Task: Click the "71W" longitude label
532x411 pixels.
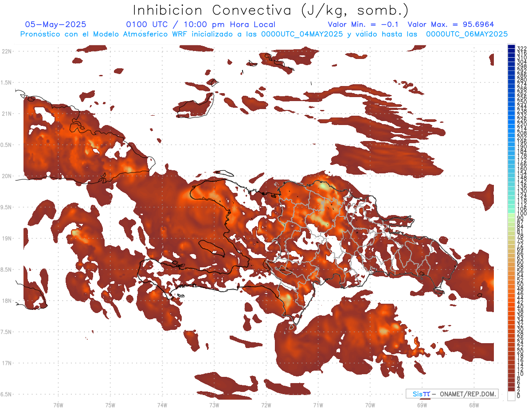Action: coord(318,405)
